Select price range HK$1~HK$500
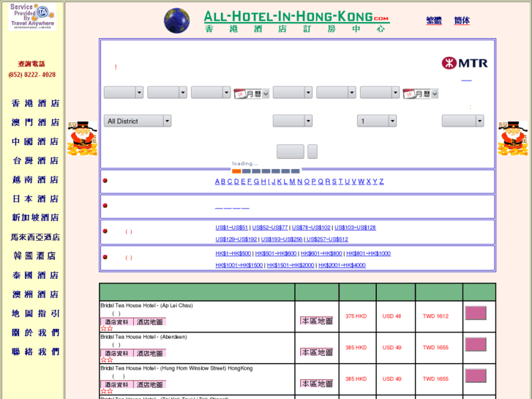532x399 pixels. pyautogui.click(x=233, y=253)
